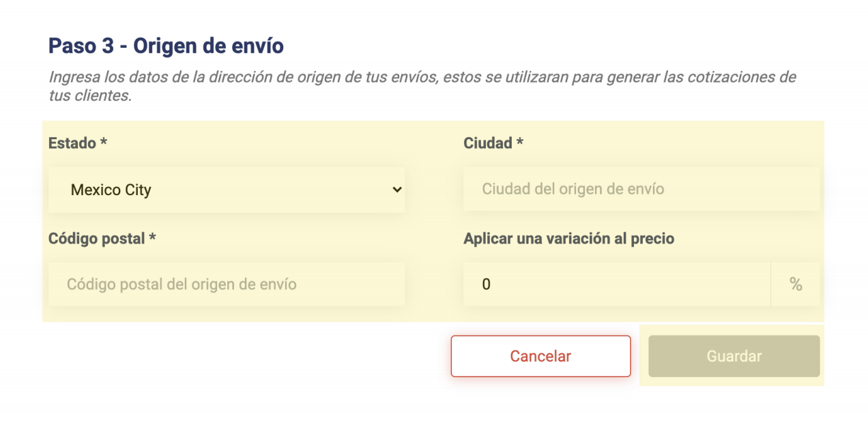
Task: Click the Cancelar text in red-outlined button
Action: point(540,356)
